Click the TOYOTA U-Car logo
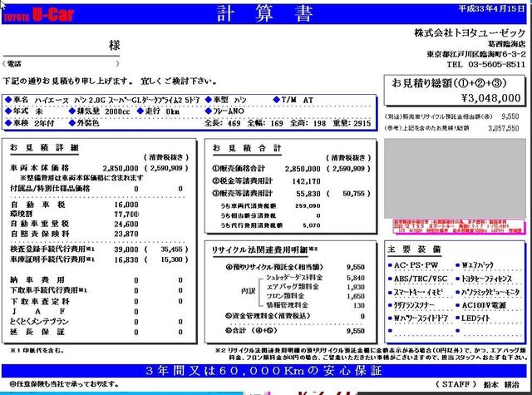This screenshot has width=532, height=395. pos(39,15)
